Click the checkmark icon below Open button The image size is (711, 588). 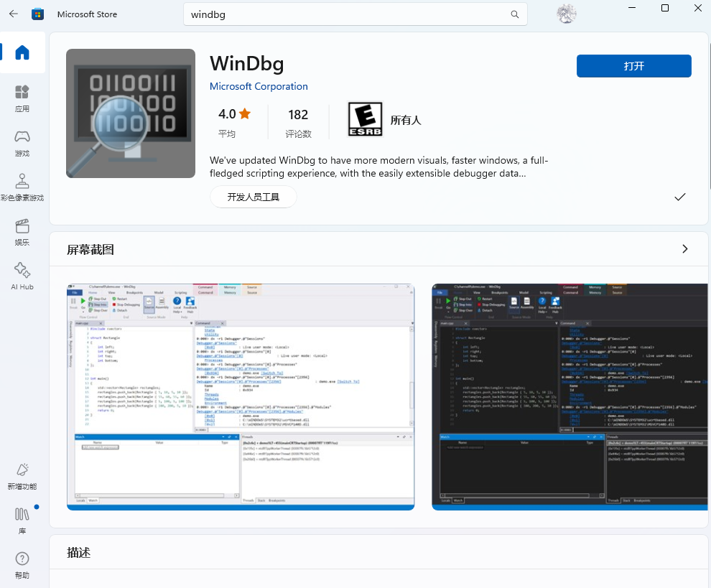pyautogui.click(x=679, y=197)
